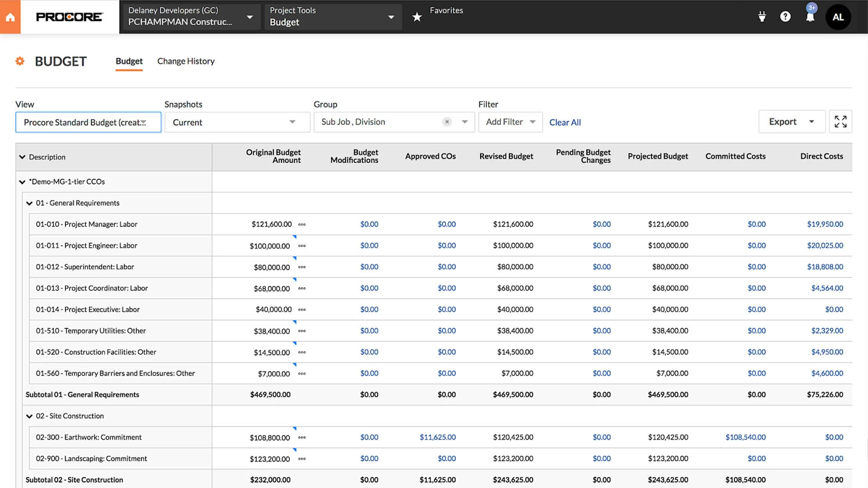Image resolution: width=868 pixels, height=488 pixels.
Task: Click the orange Procore home icon
Action: click(x=9, y=17)
